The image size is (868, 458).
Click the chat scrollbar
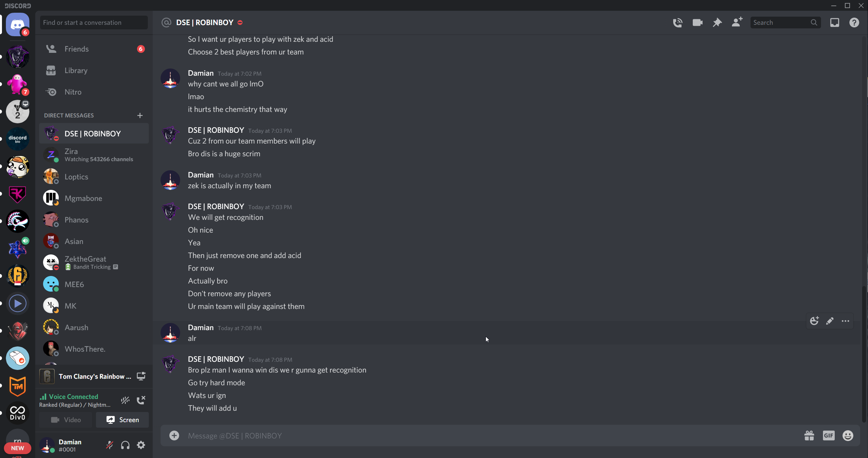click(x=864, y=354)
